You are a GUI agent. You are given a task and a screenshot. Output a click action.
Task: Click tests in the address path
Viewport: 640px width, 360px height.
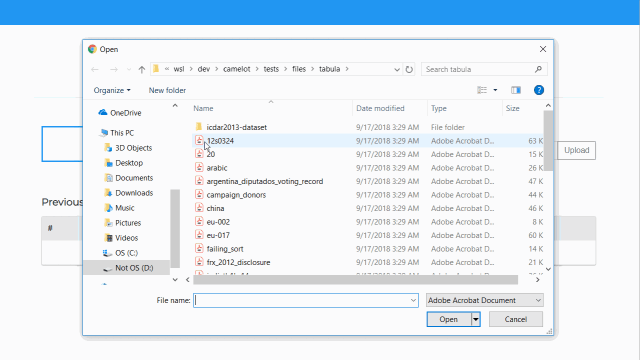pyautogui.click(x=271, y=69)
